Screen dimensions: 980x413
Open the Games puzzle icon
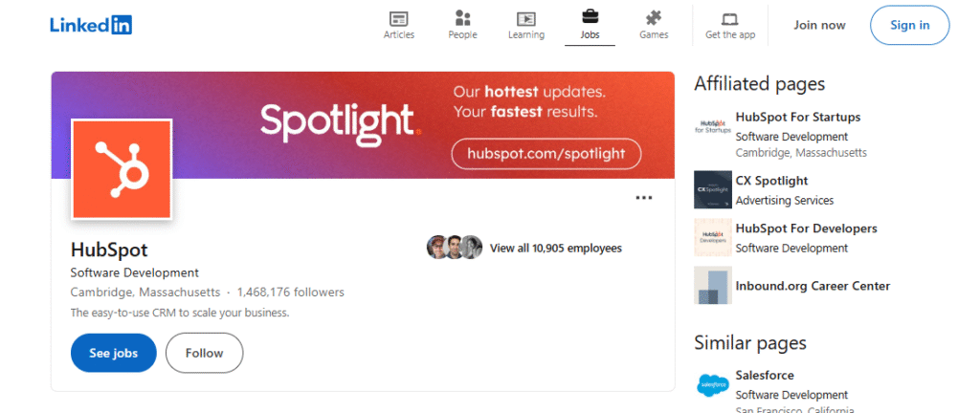click(x=654, y=18)
